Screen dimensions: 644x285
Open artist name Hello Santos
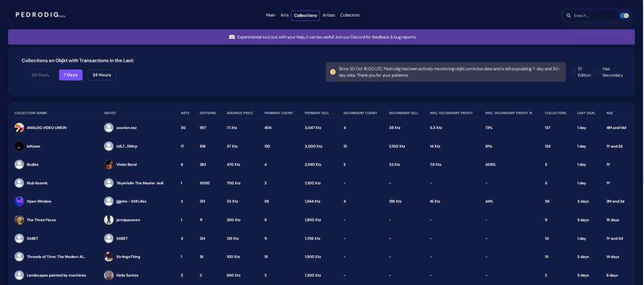[x=127, y=275]
